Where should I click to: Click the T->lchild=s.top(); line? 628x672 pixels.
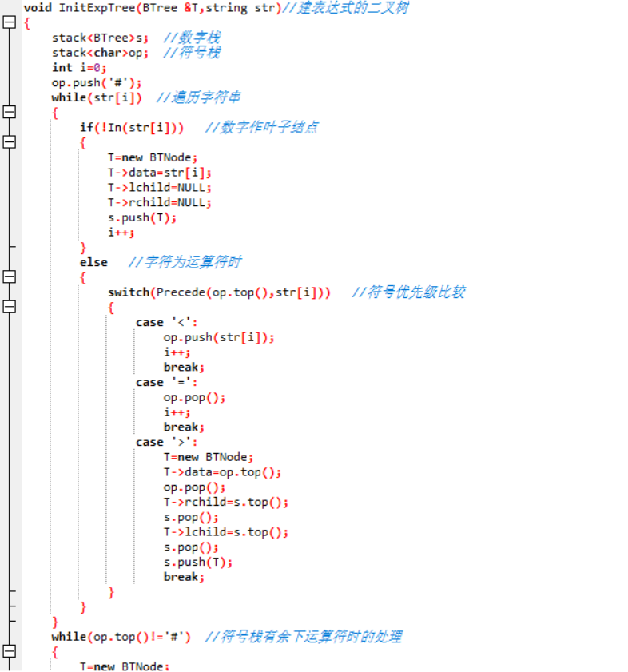[x=226, y=532]
